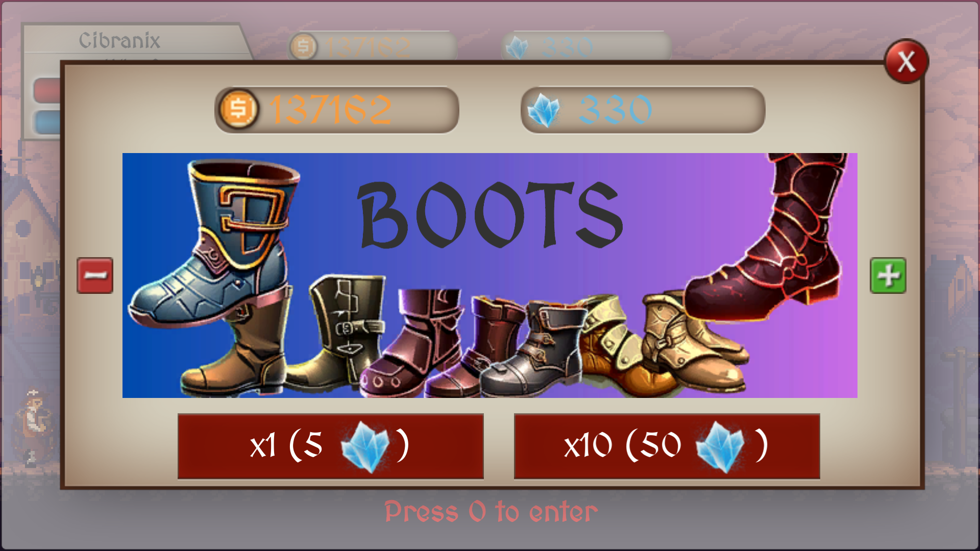Image resolution: width=980 pixels, height=551 pixels.
Task: Click the green plus button
Action: pos(888,275)
